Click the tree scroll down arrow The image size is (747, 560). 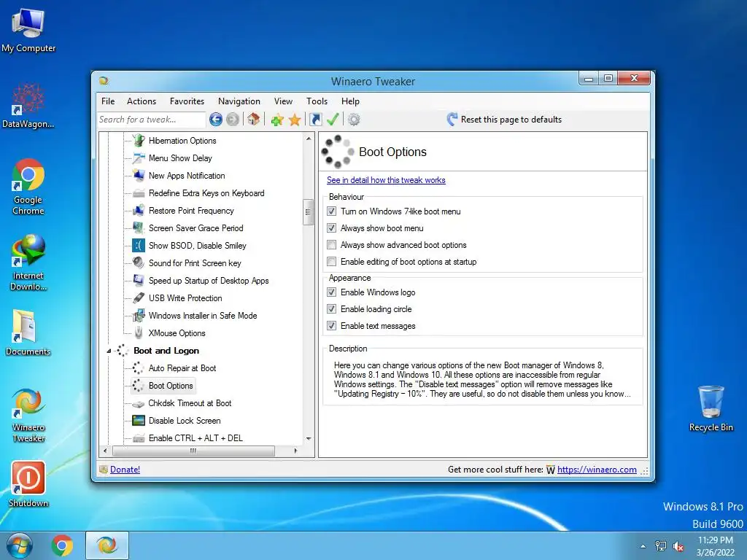309,438
